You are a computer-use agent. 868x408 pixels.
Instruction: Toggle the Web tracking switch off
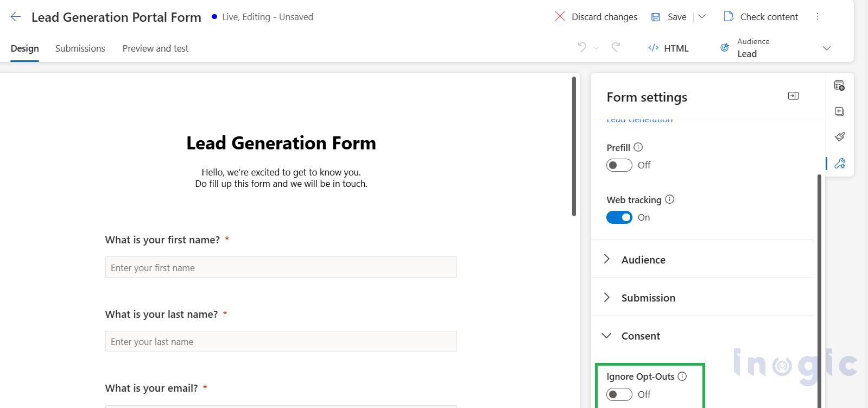[x=619, y=217]
